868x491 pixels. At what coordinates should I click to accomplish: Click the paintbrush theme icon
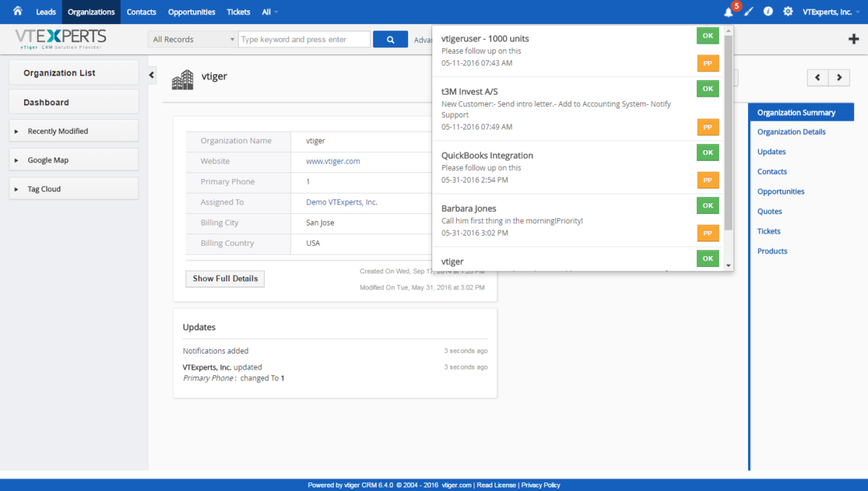pos(749,12)
